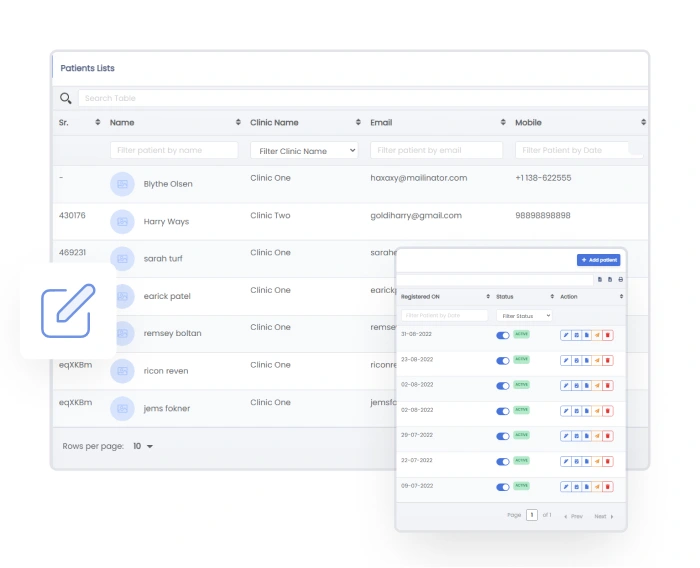
Task: Click the print icon above the Action column
Action: [x=620, y=280]
